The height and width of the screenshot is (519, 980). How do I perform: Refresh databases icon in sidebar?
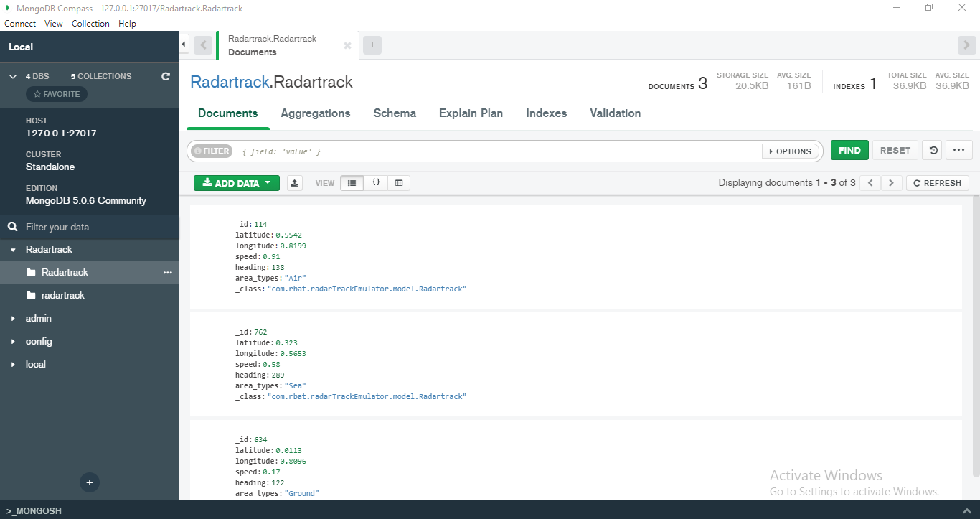pyautogui.click(x=166, y=76)
